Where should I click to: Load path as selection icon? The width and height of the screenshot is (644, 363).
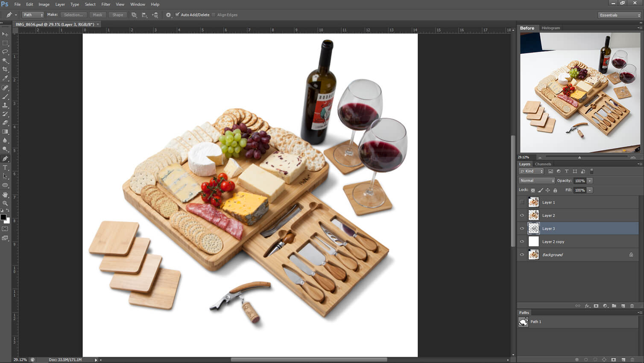(595, 360)
